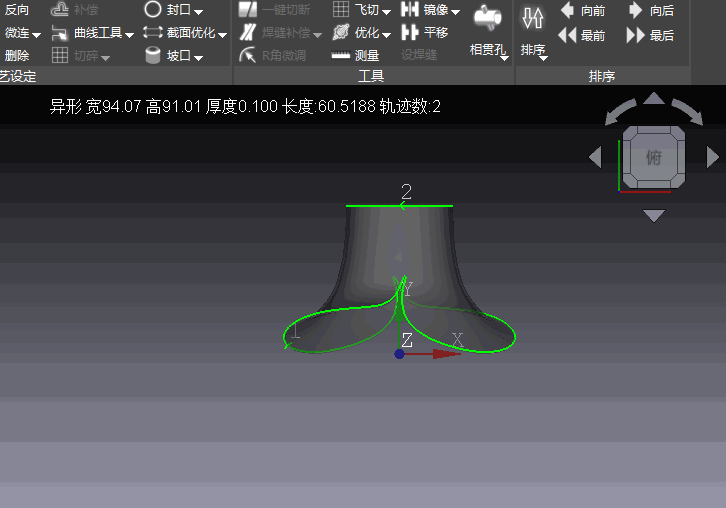This screenshot has height=508, width=726.
Task: Rotate view counterclockwise with curved arrow
Action: coord(619,111)
